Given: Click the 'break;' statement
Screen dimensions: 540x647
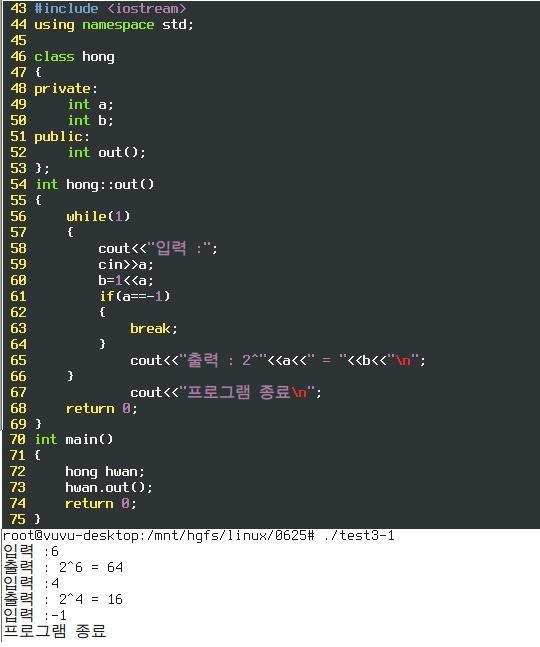Looking at the screenshot, I should click(x=153, y=328).
